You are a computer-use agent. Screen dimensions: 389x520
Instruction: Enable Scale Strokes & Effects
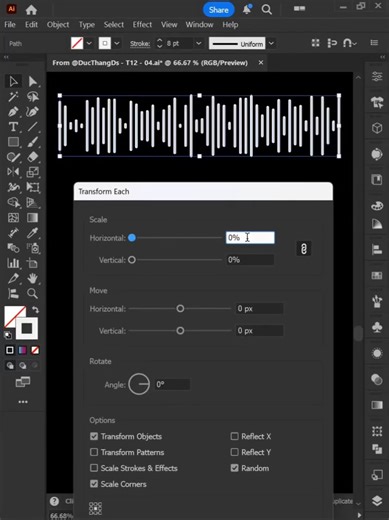point(94,468)
